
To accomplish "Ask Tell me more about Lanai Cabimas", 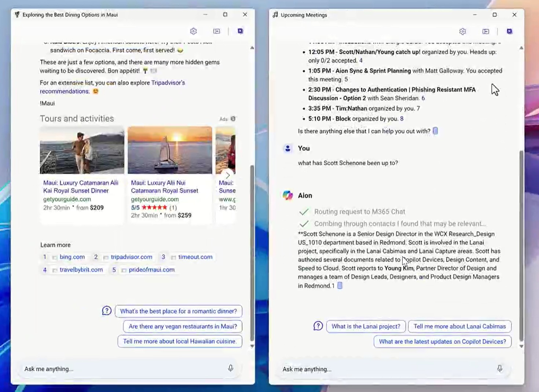I will pos(460,326).
